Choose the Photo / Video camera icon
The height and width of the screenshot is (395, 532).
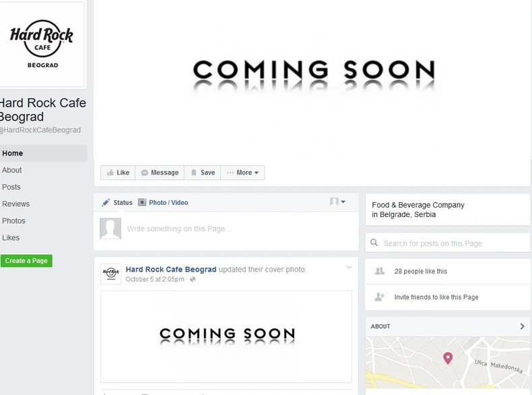click(142, 202)
